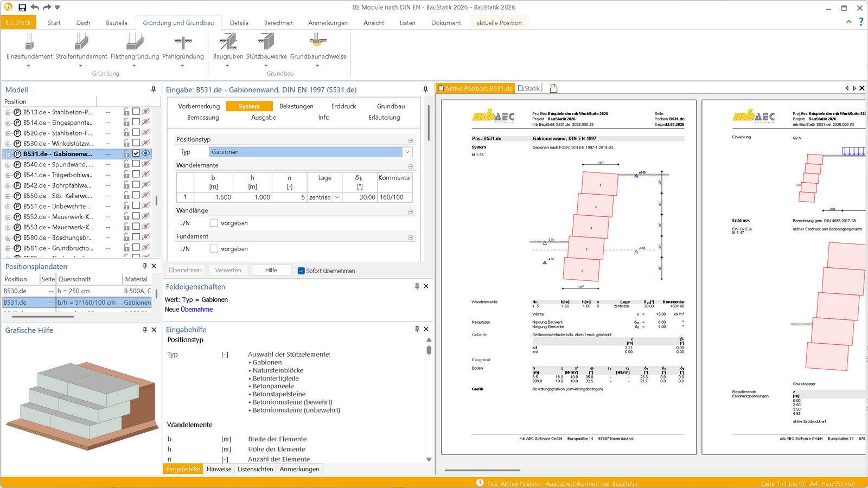This screenshot has height=488, width=868.
Task: Select the Grundbaunachweise icon
Action: coord(318,42)
